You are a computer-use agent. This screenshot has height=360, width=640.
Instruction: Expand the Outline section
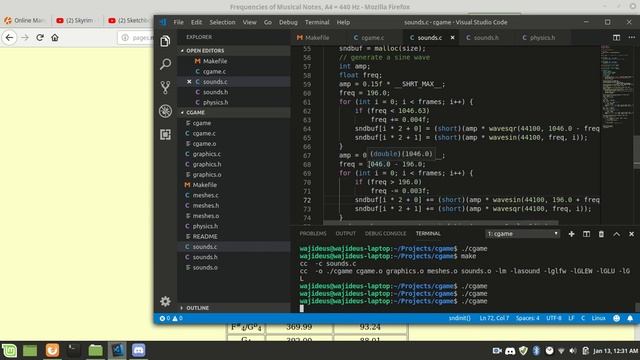(x=234, y=308)
